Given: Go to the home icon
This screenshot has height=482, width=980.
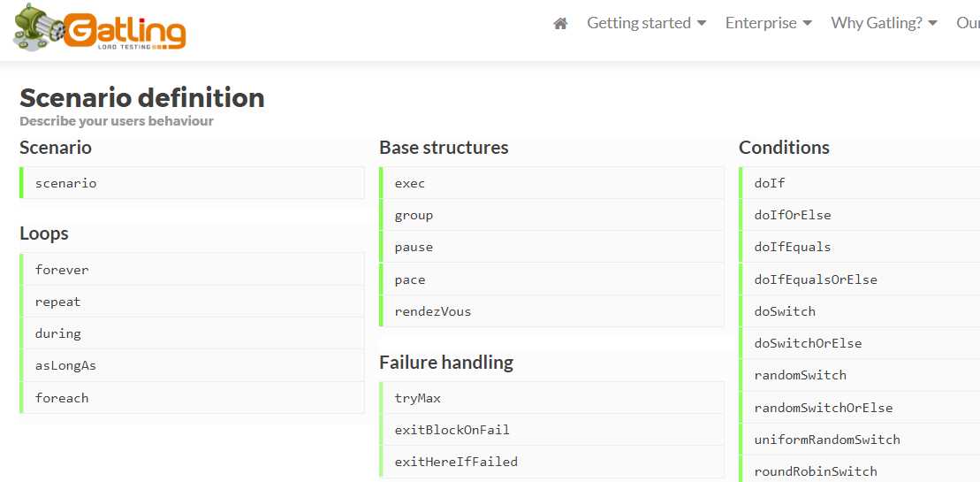Looking at the screenshot, I should point(560,24).
